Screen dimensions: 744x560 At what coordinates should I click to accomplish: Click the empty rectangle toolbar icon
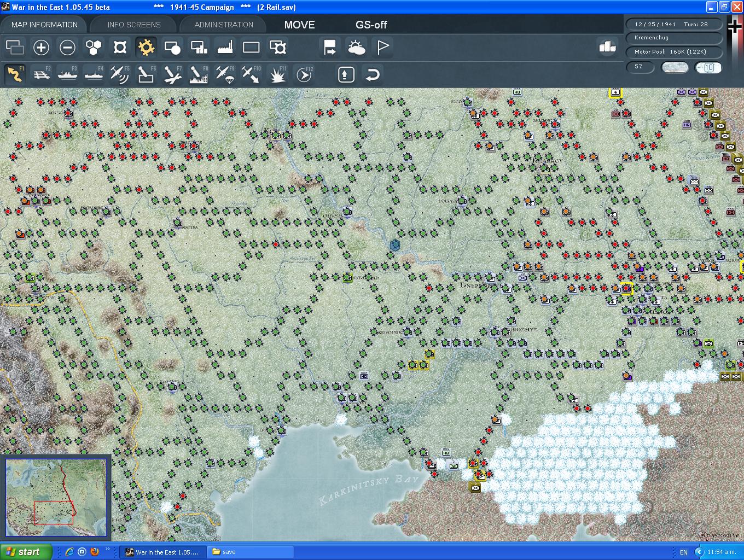(251, 48)
